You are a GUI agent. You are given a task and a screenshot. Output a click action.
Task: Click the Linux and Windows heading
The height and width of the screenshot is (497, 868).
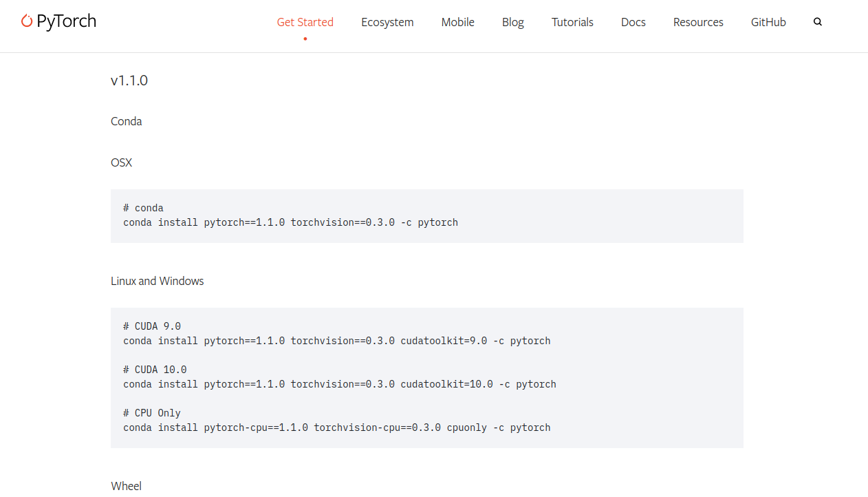[157, 281]
